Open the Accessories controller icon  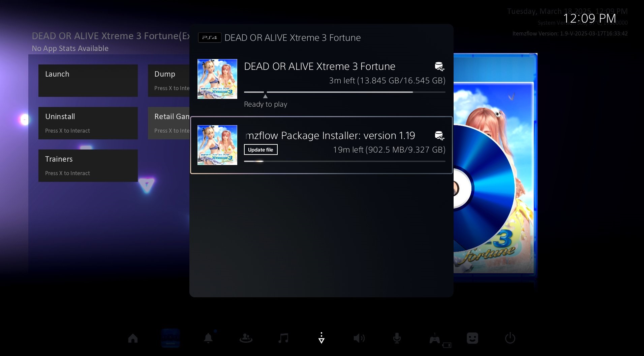point(435,339)
